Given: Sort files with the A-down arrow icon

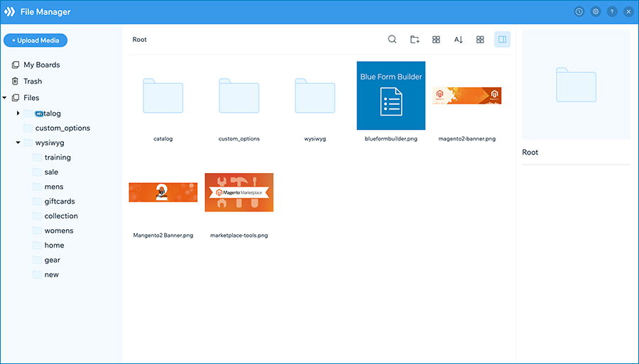Looking at the screenshot, I should click(458, 40).
